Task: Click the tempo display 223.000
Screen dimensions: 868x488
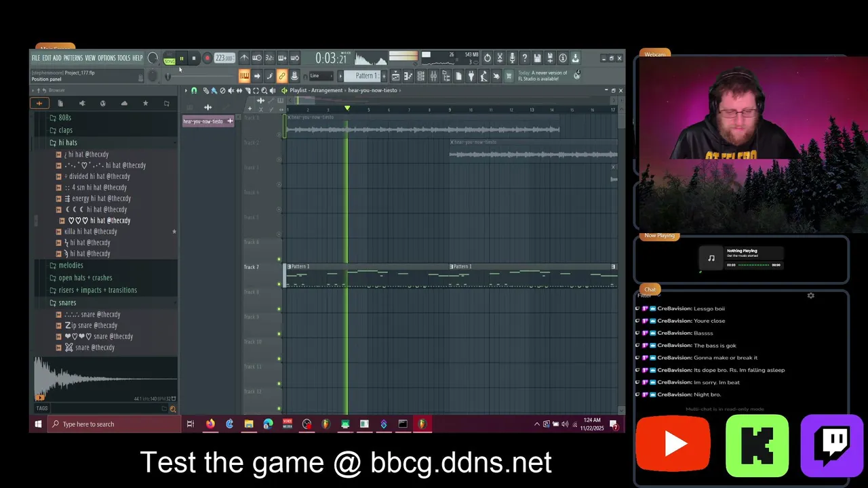Action: pos(224,58)
